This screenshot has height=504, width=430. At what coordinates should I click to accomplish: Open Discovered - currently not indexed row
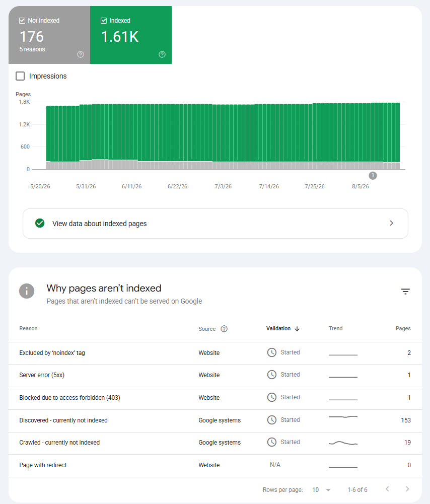[215, 420]
